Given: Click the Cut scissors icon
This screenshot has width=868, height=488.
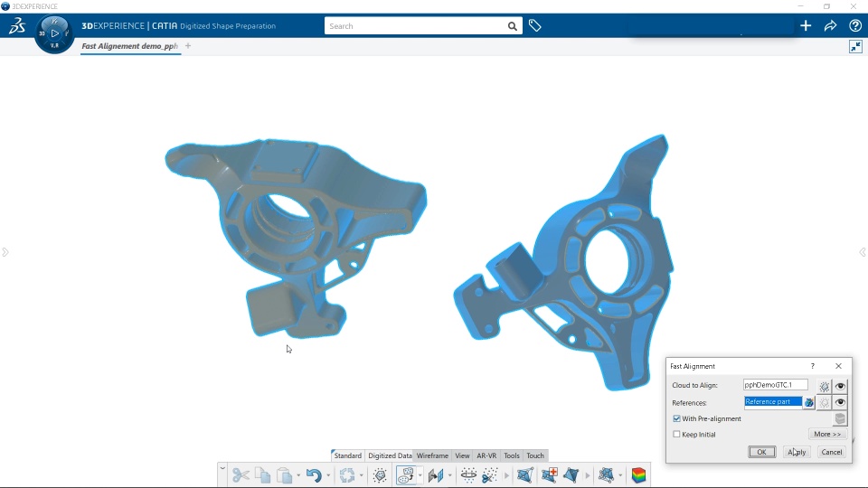Looking at the screenshot, I should tap(241, 474).
